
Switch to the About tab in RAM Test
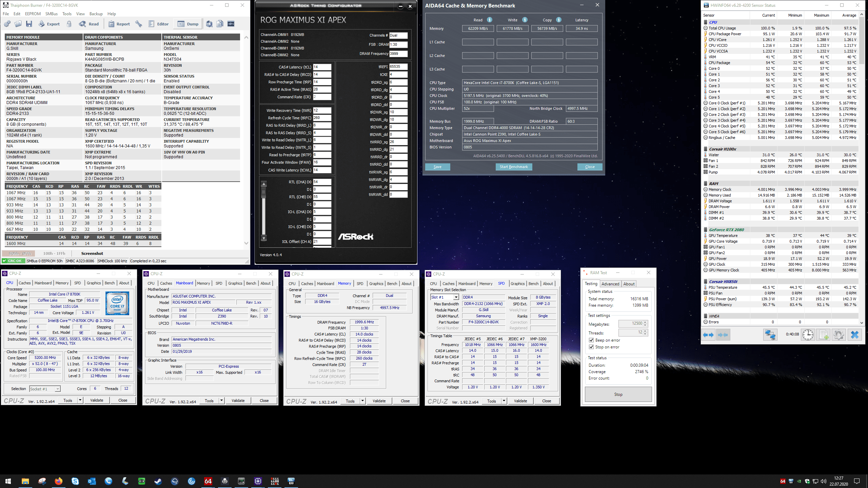click(629, 284)
